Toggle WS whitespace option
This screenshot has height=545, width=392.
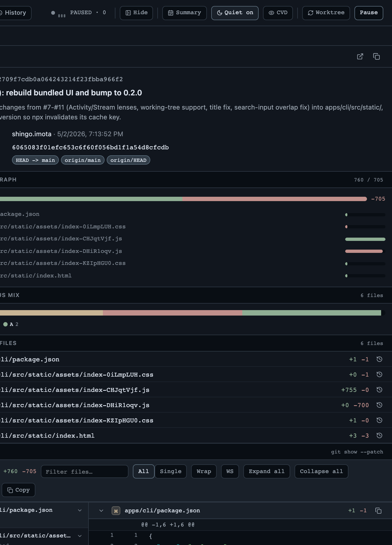point(230,471)
